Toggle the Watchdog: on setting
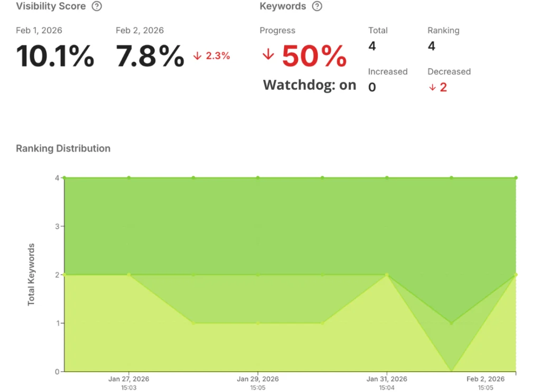 coord(310,85)
